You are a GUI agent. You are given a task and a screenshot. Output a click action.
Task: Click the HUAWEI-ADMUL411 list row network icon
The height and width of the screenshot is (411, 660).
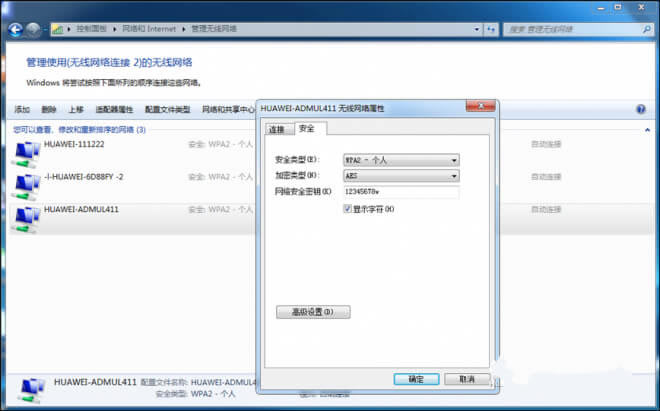click(x=26, y=220)
